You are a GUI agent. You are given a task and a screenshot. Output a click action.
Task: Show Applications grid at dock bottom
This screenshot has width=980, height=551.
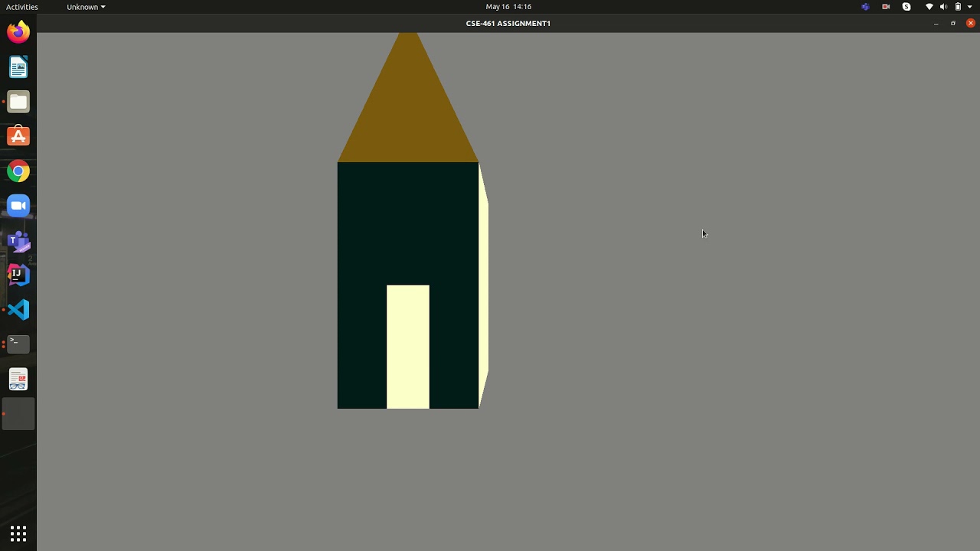[18, 533]
